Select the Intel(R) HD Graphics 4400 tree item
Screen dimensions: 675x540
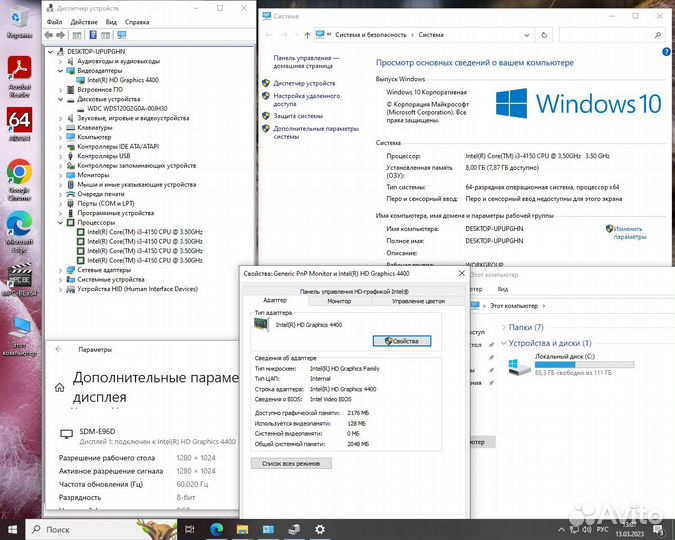click(123, 80)
